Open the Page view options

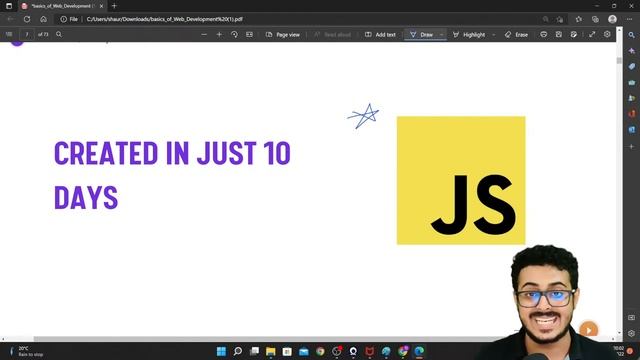(283, 35)
